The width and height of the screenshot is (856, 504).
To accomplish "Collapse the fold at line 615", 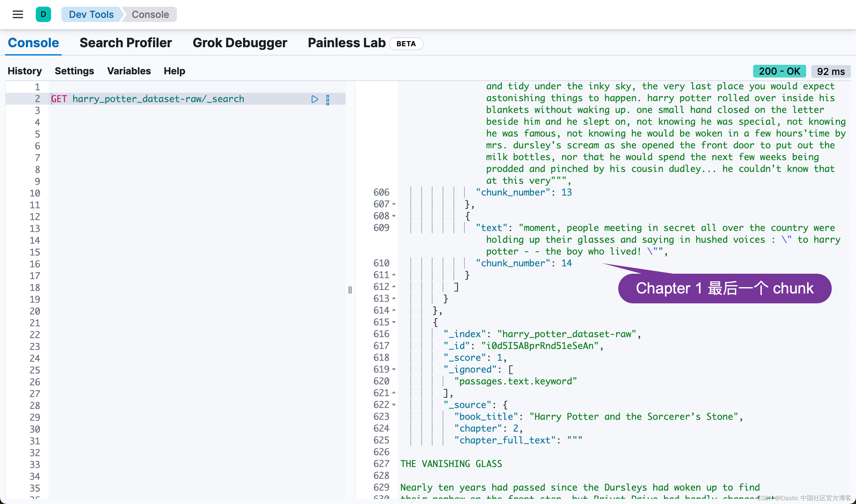I will pyautogui.click(x=394, y=322).
